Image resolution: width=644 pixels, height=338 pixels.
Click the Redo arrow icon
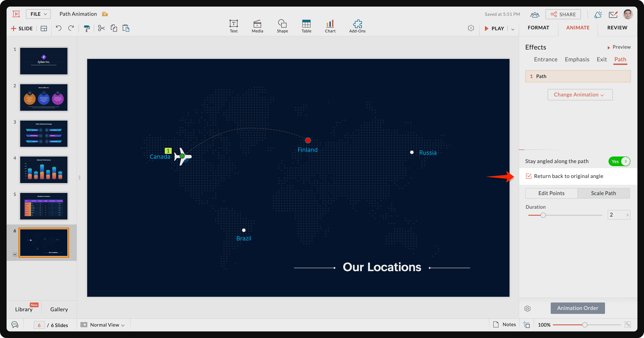tap(71, 28)
